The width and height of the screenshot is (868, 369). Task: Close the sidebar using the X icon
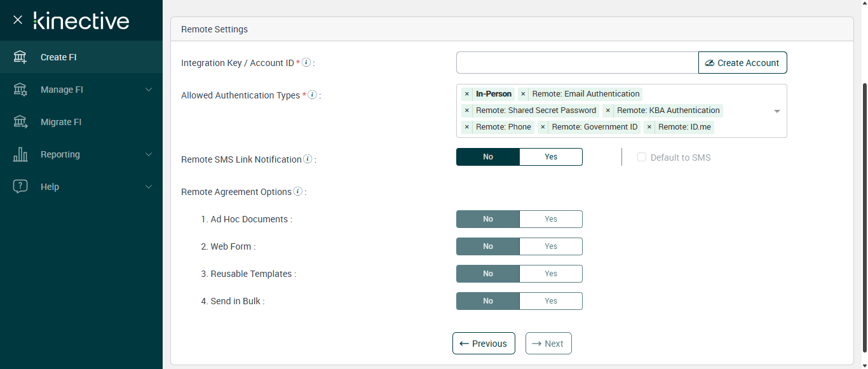tap(18, 20)
